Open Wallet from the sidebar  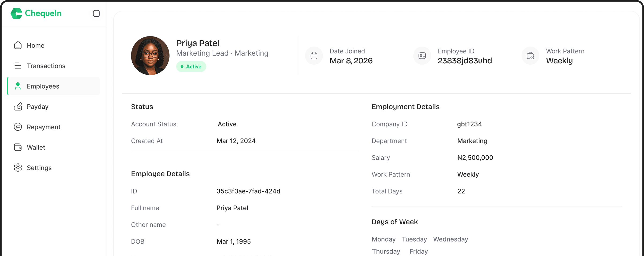pyautogui.click(x=54, y=147)
